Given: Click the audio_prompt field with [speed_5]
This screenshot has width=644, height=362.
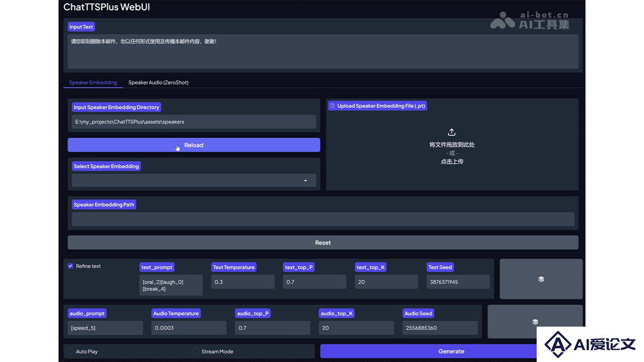Looking at the screenshot, I should point(105,328).
